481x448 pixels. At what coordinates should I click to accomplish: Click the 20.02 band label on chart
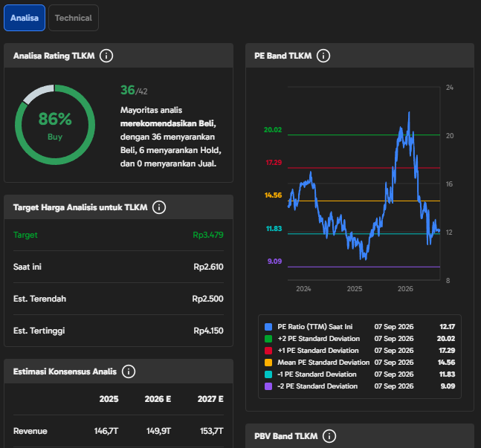coord(273,130)
